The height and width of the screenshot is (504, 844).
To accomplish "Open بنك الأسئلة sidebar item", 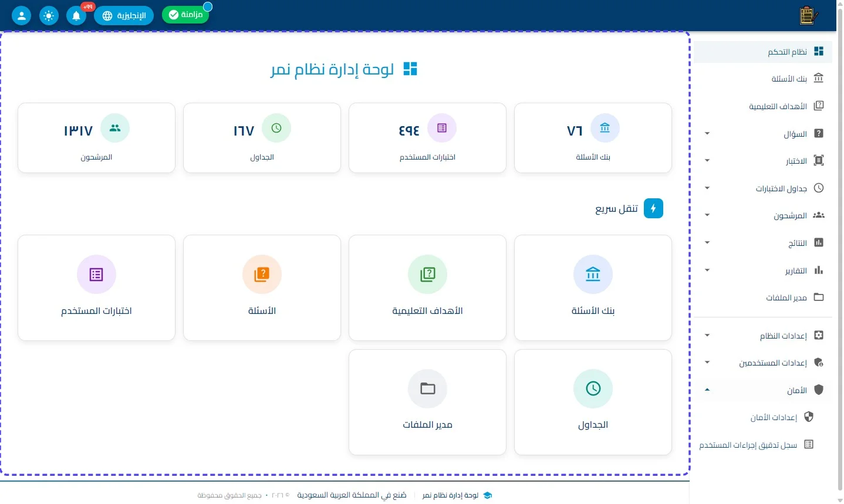I will (x=763, y=79).
